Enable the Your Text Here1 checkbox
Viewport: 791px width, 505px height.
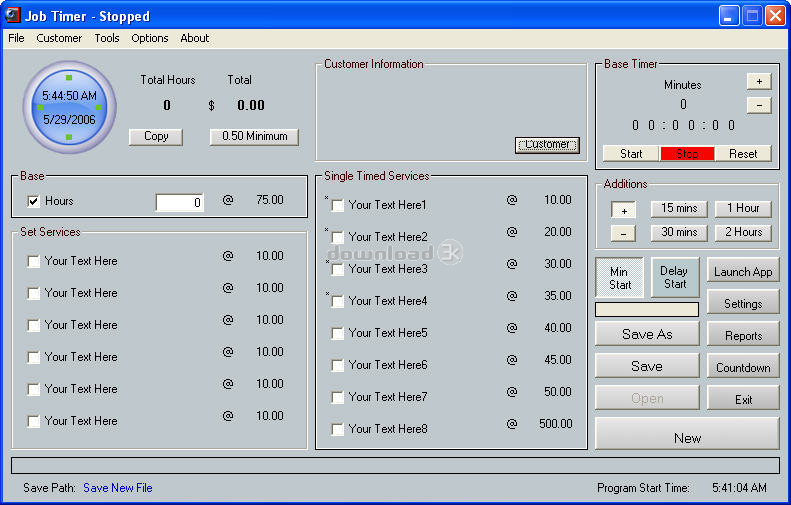338,206
